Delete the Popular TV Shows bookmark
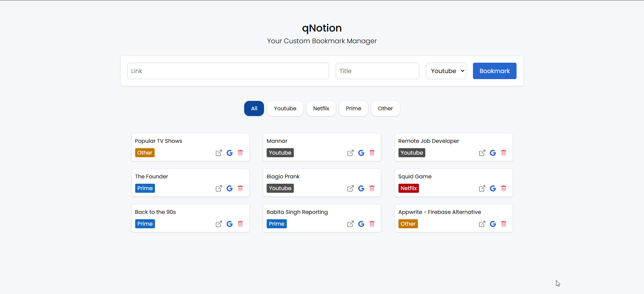This screenshot has height=294, width=644. click(240, 153)
